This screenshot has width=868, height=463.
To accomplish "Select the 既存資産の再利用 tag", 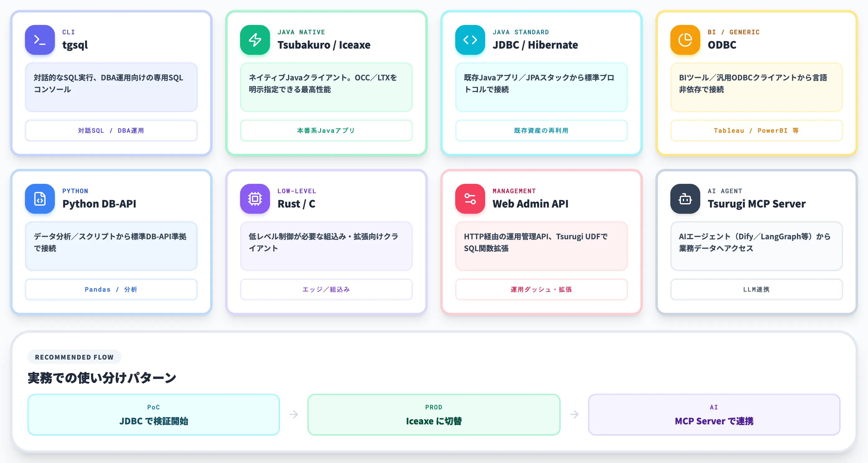I will (541, 130).
